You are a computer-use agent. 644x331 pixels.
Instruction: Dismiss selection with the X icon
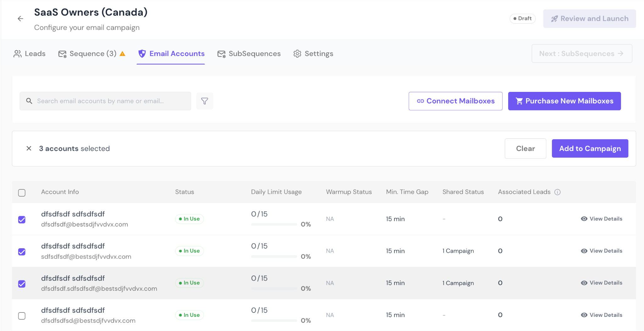[29, 149]
